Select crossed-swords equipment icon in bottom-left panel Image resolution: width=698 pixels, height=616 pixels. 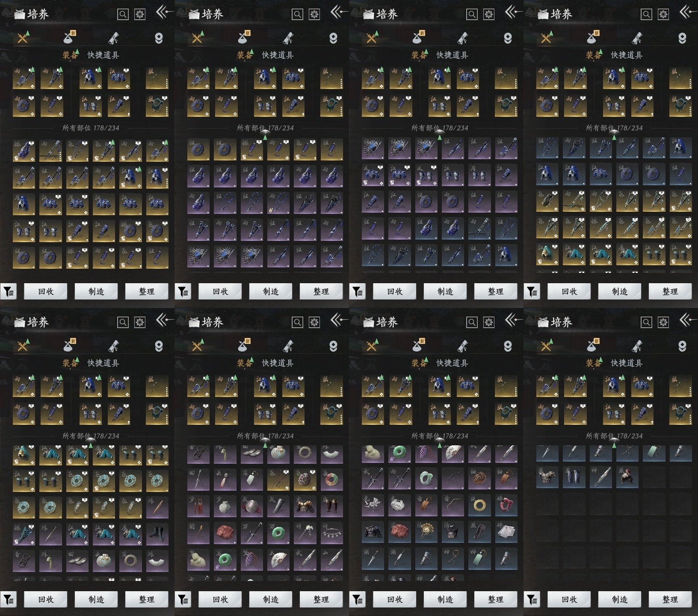coord(23,346)
